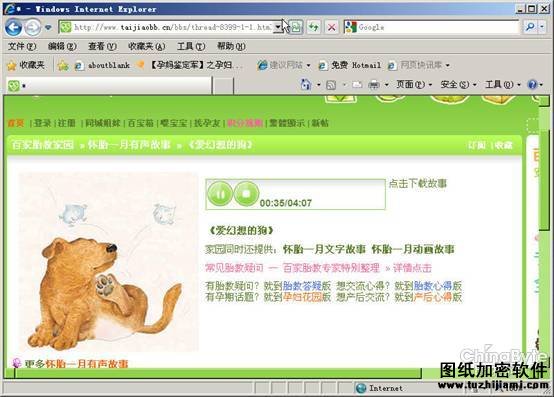Open the Favorites star button

coord(26,65)
